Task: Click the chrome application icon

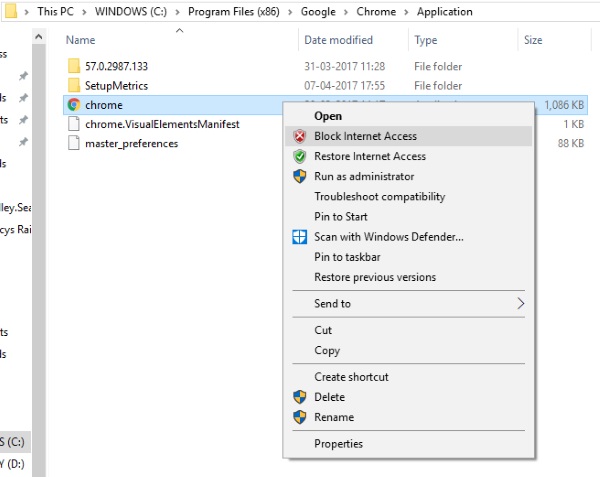Action: point(74,105)
